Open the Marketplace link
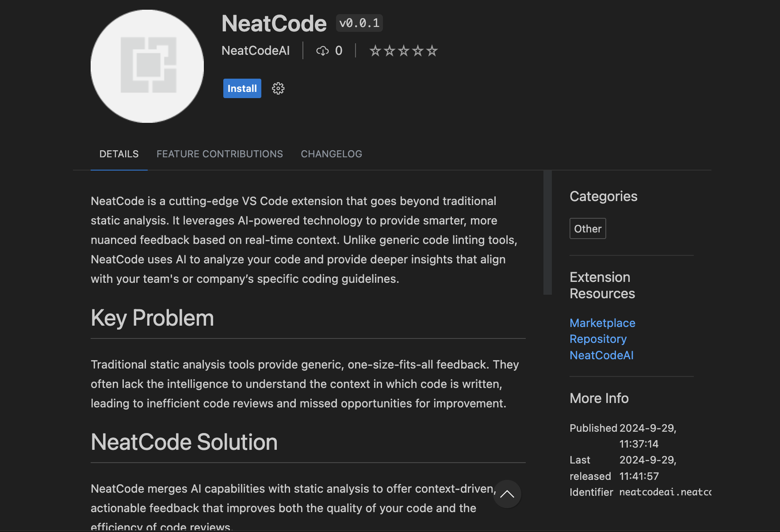 602,323
